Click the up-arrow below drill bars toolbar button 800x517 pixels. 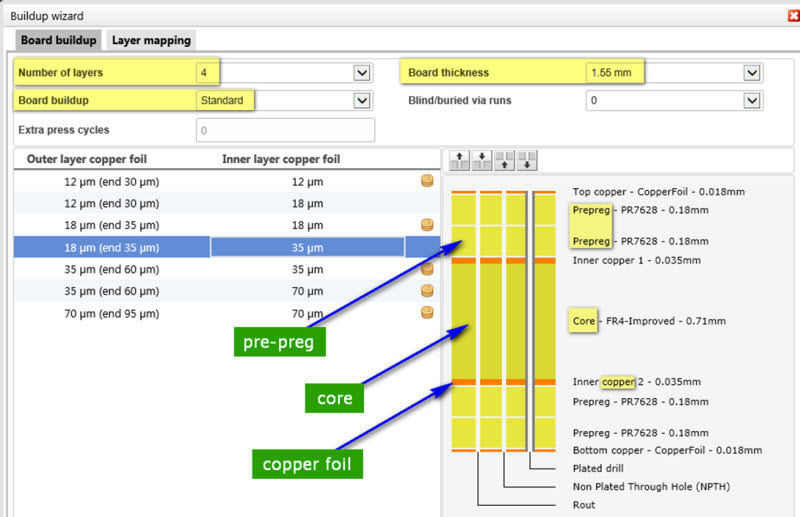click(x=504, y=160)
